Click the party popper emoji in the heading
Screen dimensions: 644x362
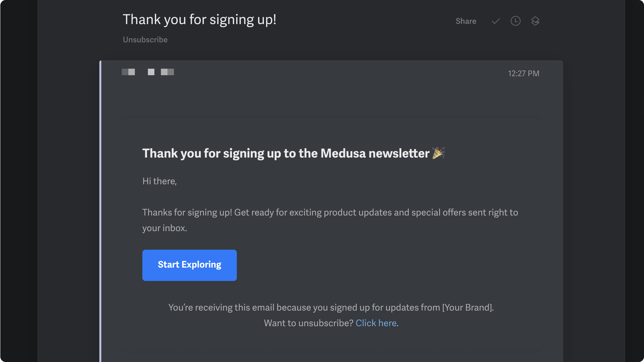point(438,153)
